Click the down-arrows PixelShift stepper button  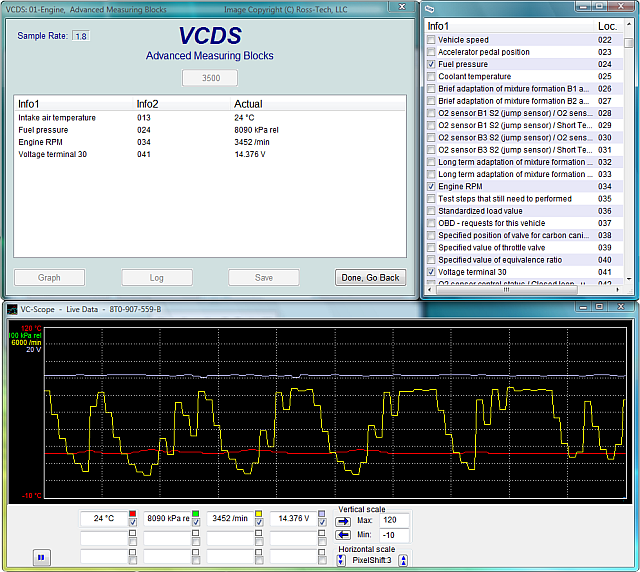click(341, 560)
